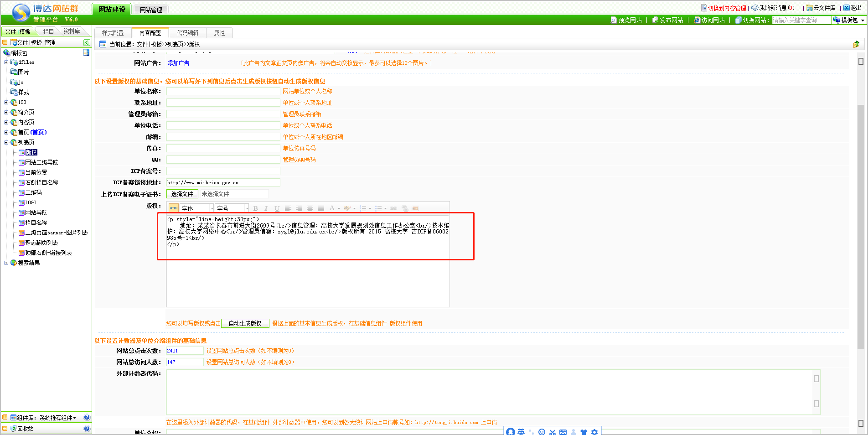Switch to the 代码编辑 tab

coord(187,33)
